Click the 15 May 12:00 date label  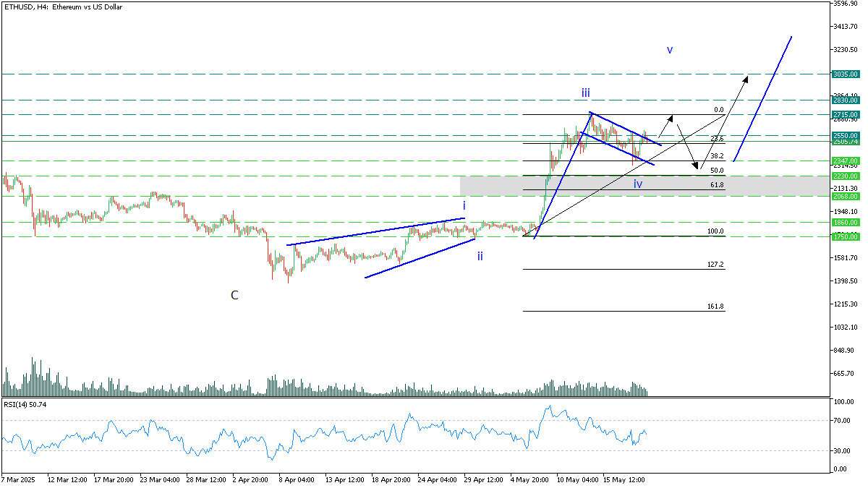pyautogui.click(x=623, y=479)
